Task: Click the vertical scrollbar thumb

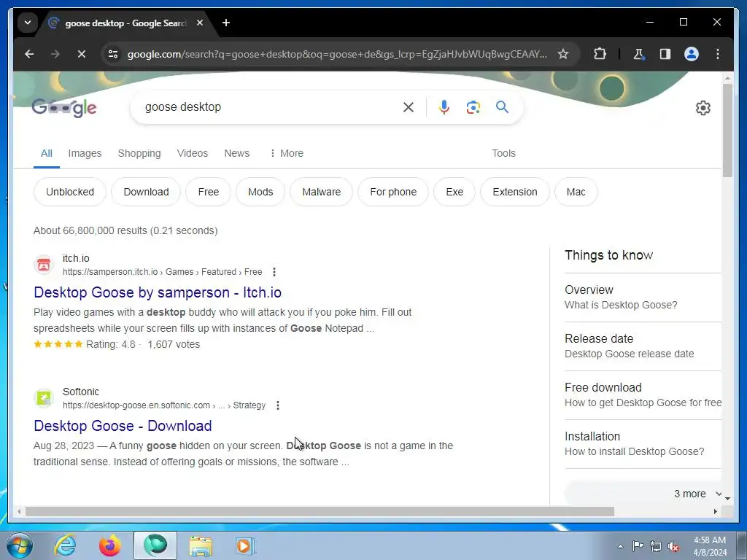Action: (x=727, y=131)
